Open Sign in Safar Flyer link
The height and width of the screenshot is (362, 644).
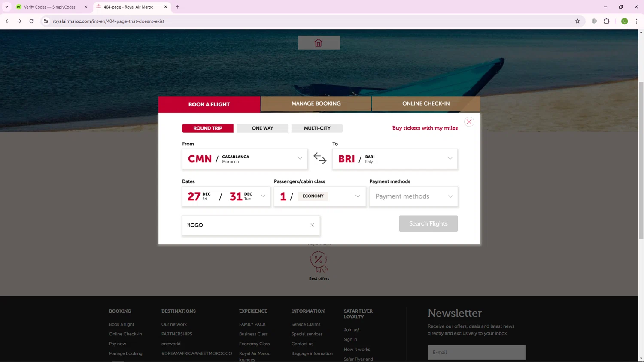(350, 339)
